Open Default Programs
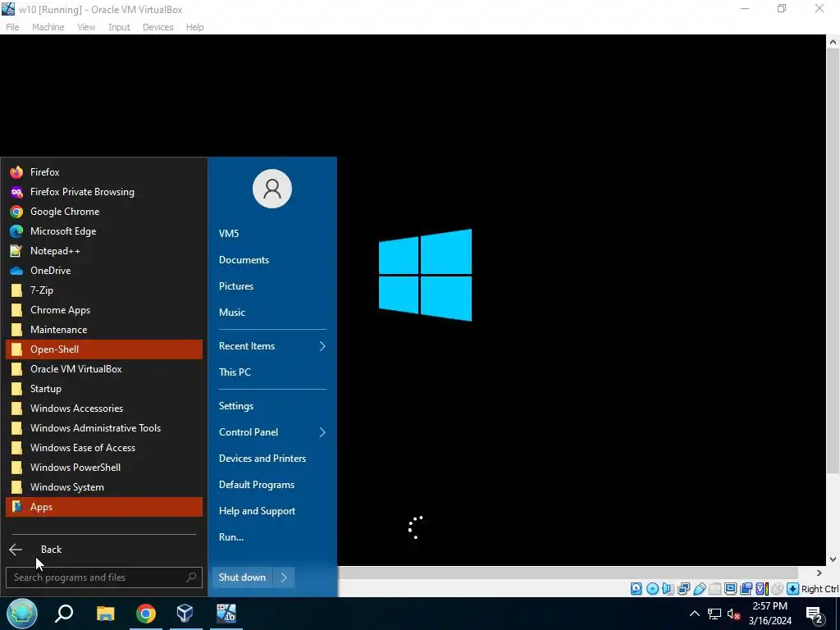 coord(272,485)
